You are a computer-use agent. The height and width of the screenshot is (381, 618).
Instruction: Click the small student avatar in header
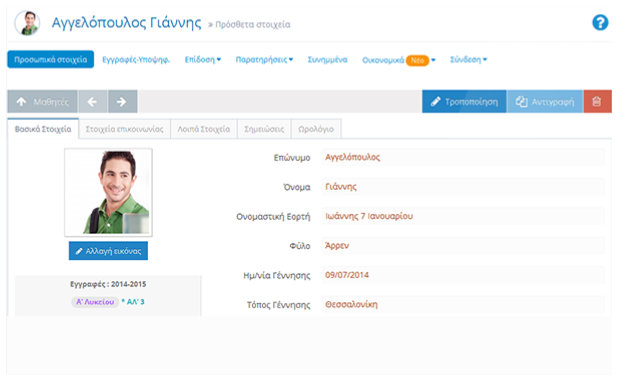click(x=27, y=23)
